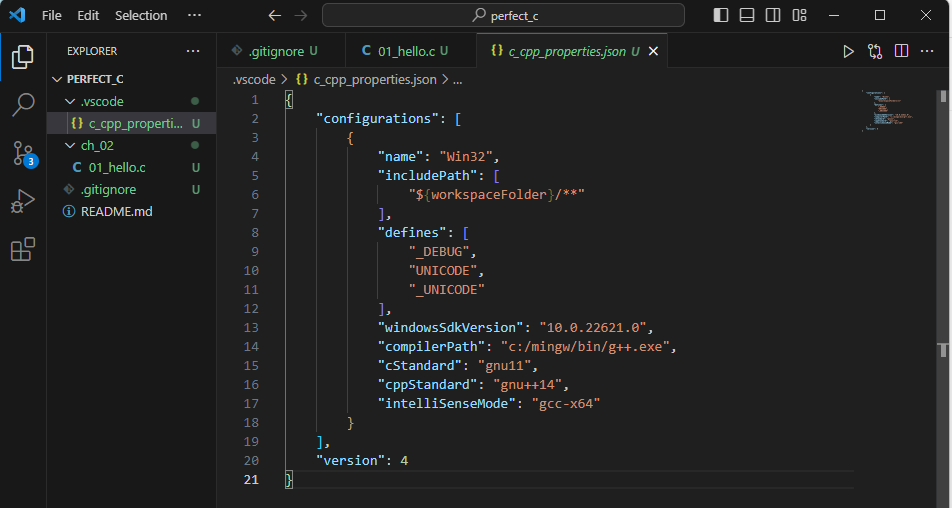Click line number 13 in the gutter
Image resolution: width=952 pixels, height=508 pixels.
(251, 327)
